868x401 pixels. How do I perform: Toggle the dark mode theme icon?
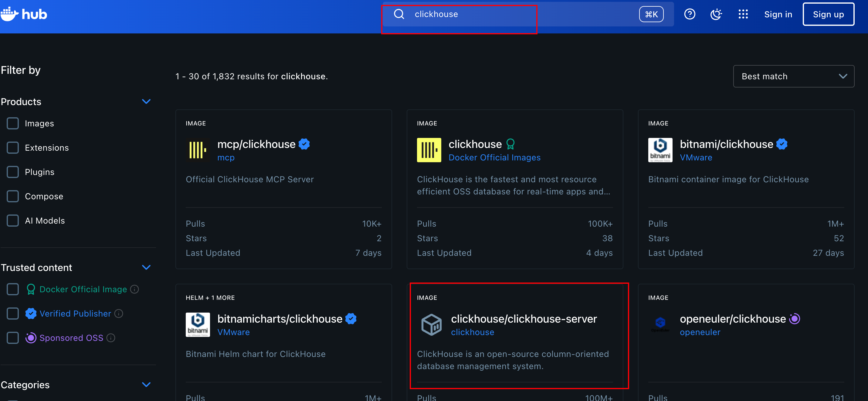(x=716, y=14)
